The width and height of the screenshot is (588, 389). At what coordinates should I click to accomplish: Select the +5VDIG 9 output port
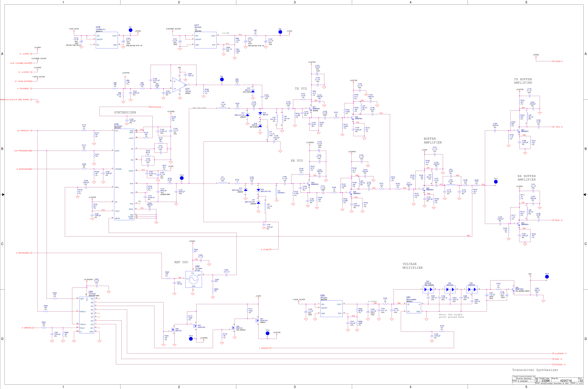tap(557, 61)
